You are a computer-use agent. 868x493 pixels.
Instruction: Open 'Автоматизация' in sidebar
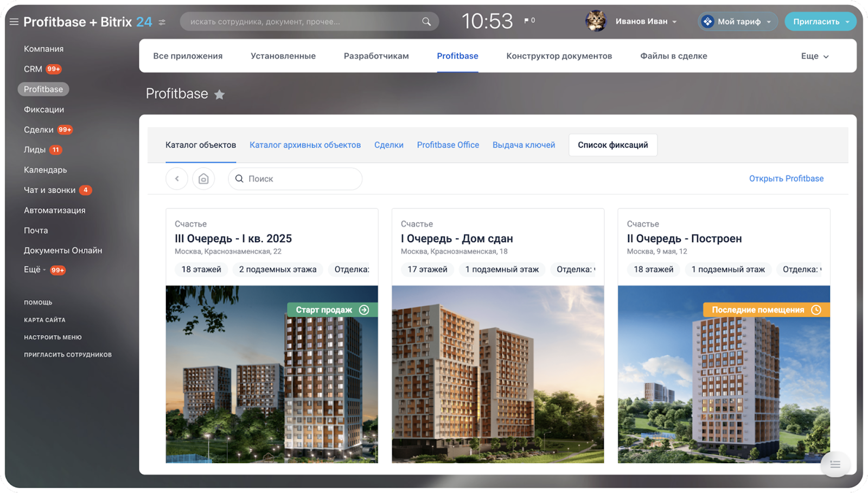tap(55, 210)
